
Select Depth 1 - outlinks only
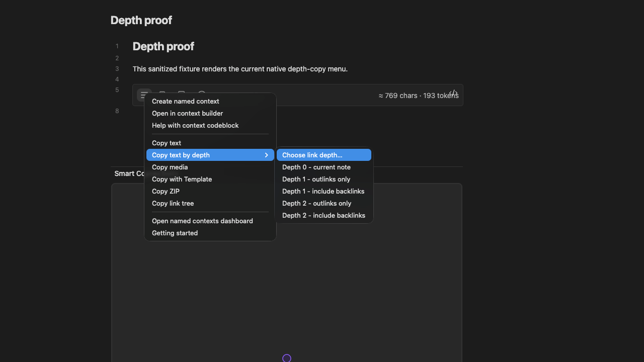324,179
